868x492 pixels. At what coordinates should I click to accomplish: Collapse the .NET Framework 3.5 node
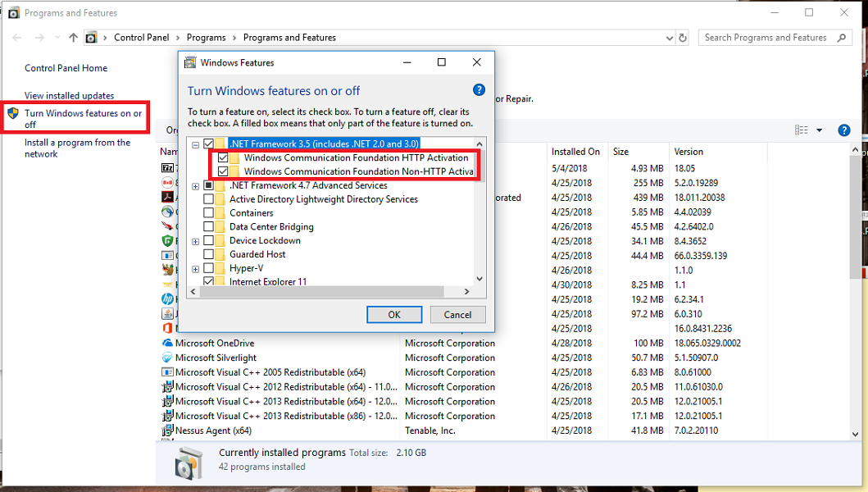(x=194, y=143)
